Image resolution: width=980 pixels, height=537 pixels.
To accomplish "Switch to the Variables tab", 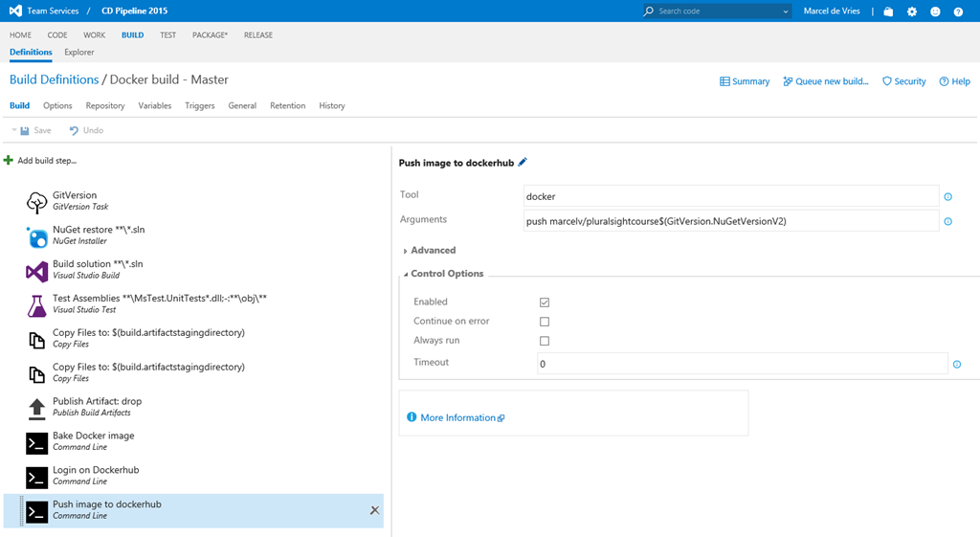I will click(x=155, y=106).
